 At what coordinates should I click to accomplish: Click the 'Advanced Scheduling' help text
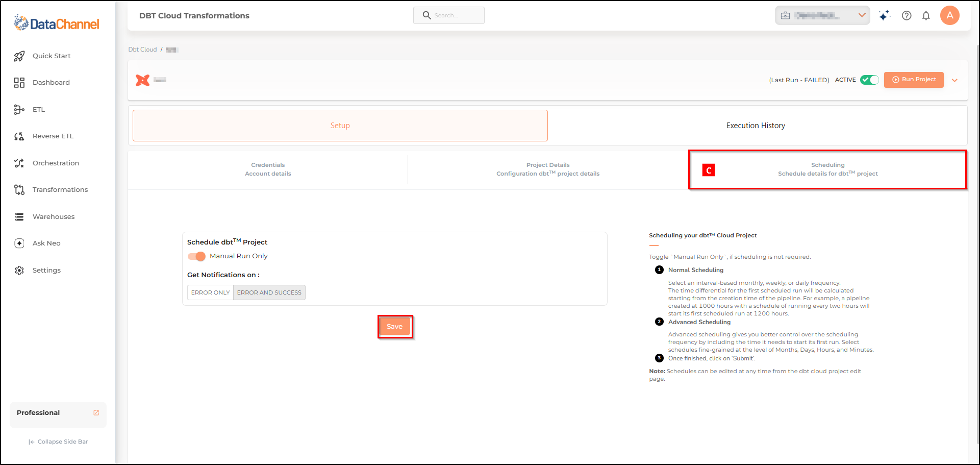[x=699, y=322]
